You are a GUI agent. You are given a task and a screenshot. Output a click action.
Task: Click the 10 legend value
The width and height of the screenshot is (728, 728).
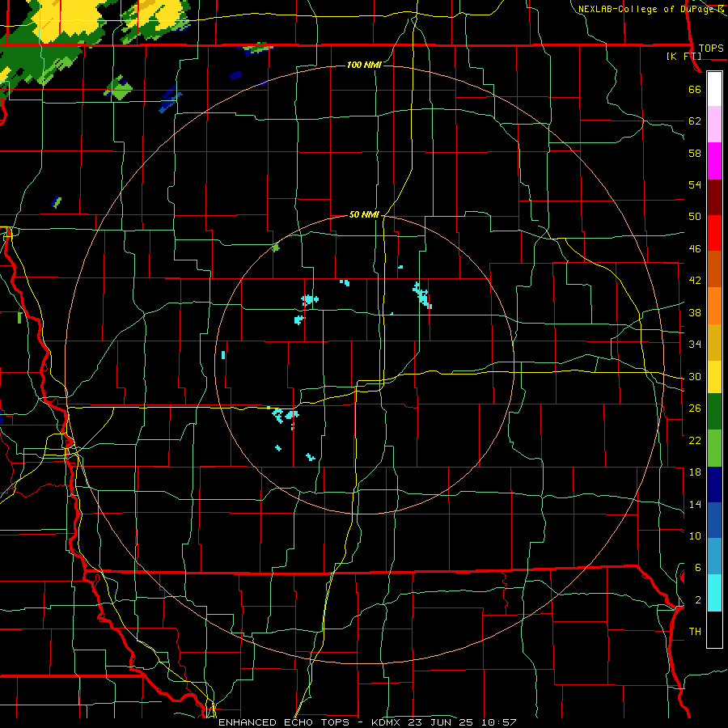click(x=695, y=535)
